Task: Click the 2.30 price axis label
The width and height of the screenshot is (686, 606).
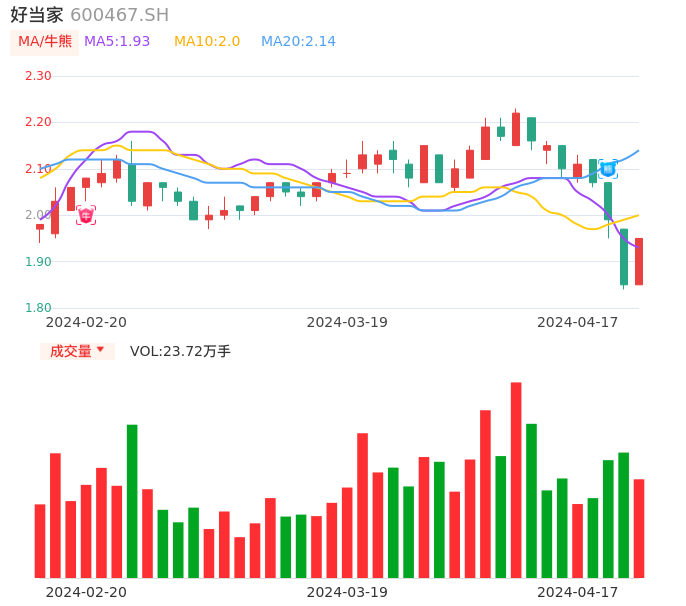Action: point(38,76)
